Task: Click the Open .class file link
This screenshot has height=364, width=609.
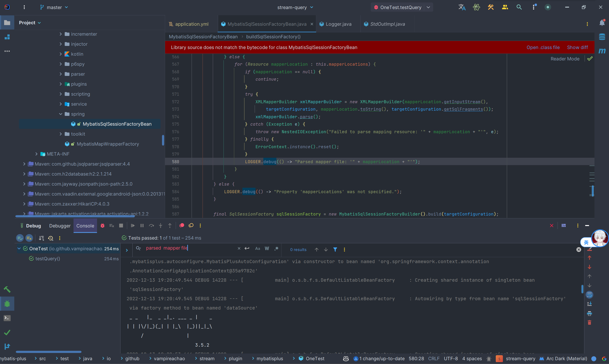Action: 543,47
